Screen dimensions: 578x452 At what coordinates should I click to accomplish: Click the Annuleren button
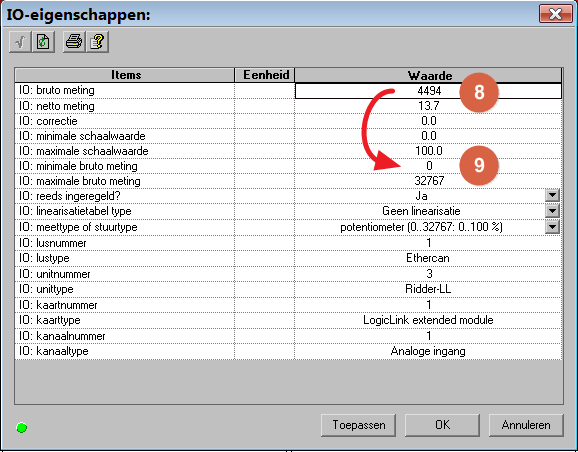point(526,425)
